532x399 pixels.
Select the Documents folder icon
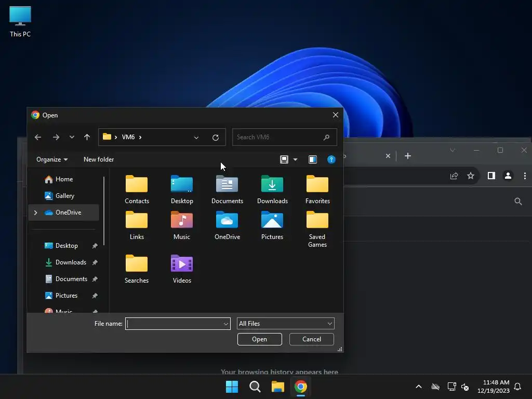click(x=227, y=184)
